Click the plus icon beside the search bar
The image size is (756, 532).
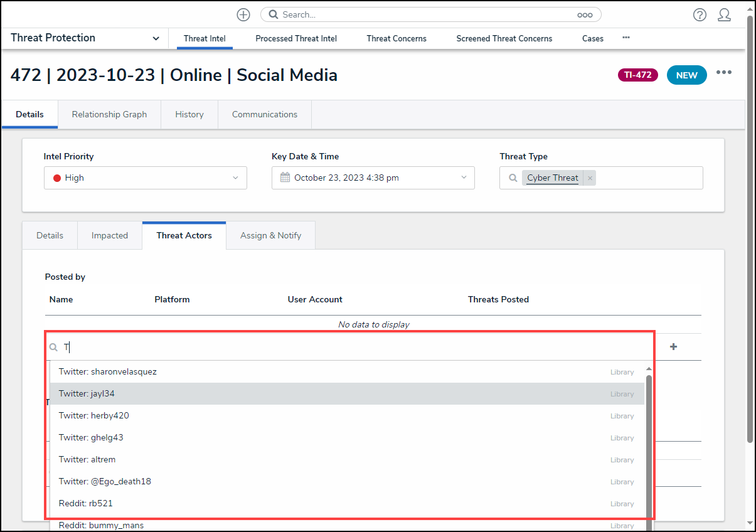(243, 14)
